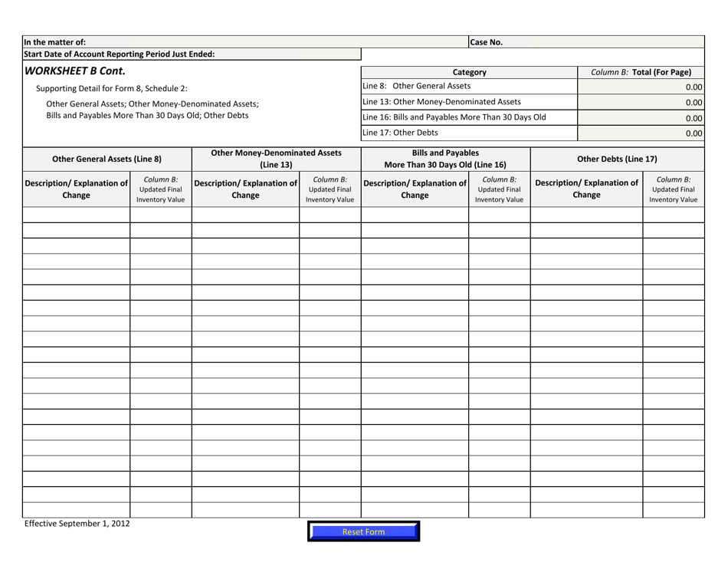This screenshot has width=728, height=562.
Task: Select the Line 8 Other General Assets total cell
Action: coord(641,86)
